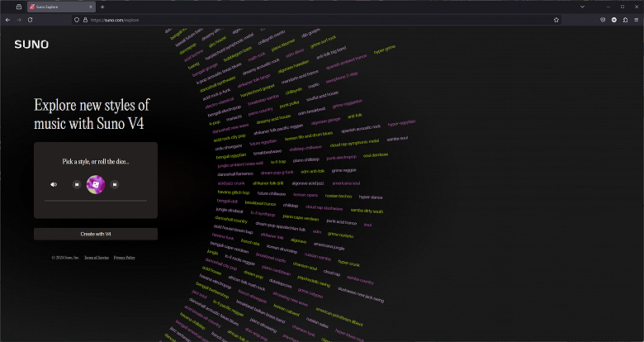644x342 pixels.
Task: Open a new tab with the plus button
Action: (x=102, y=7)
